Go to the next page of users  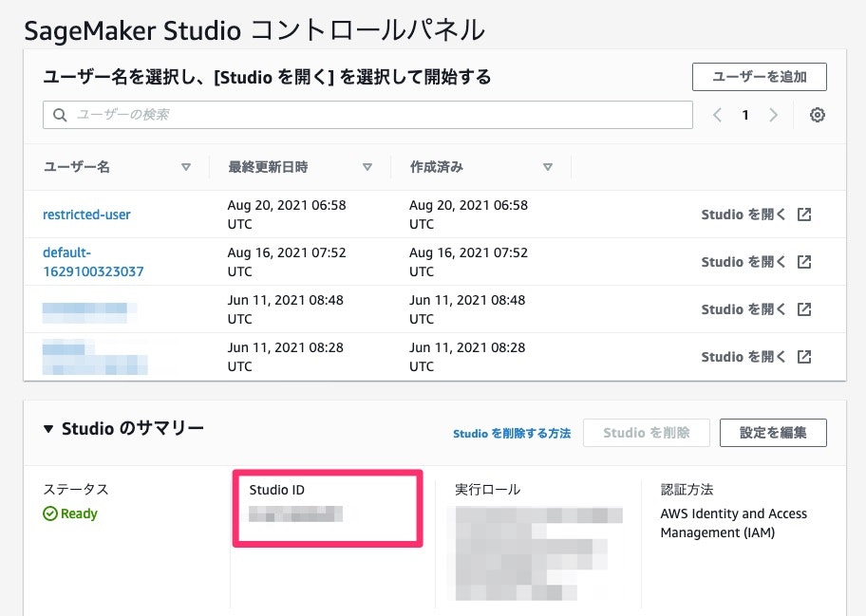pos(773,115)
